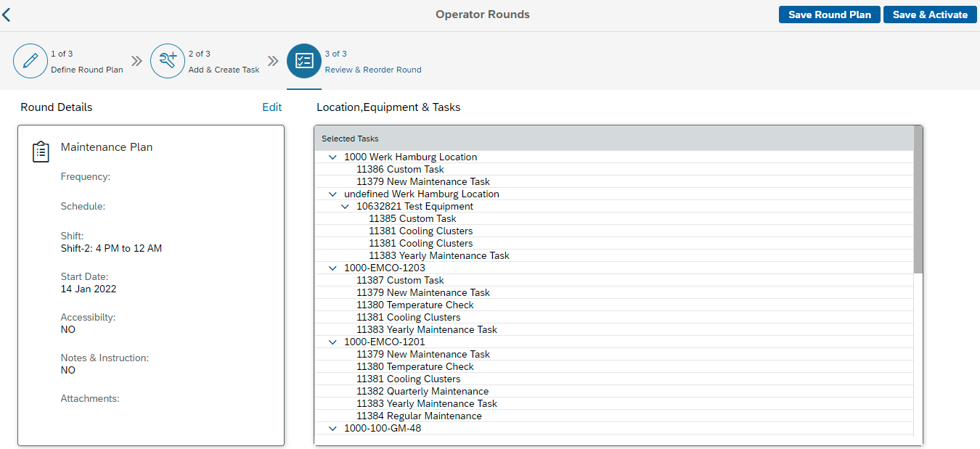980x449 pixels.
Task: Collapse the 1000-100-GM-48 tree node
Action: (332, 429)
